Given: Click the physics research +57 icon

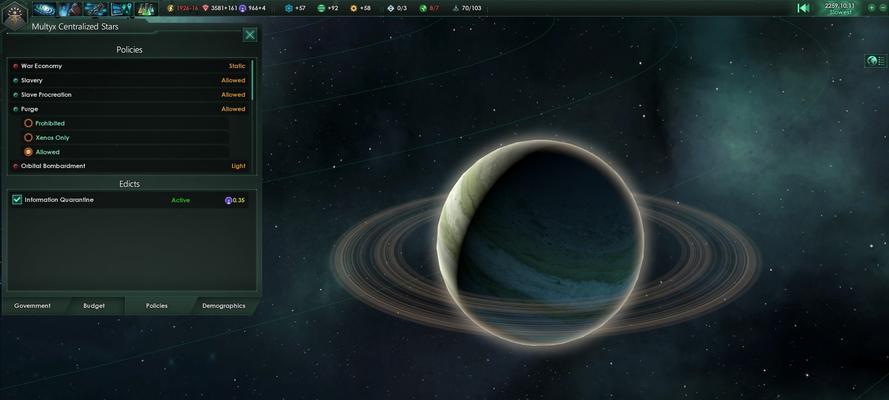Looking at the screenshot, I should [x=289, y=8].
